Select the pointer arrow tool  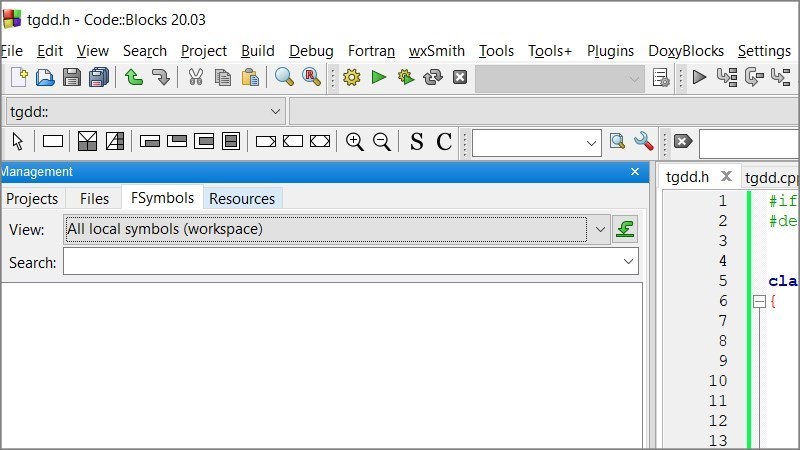pos(18,141)
